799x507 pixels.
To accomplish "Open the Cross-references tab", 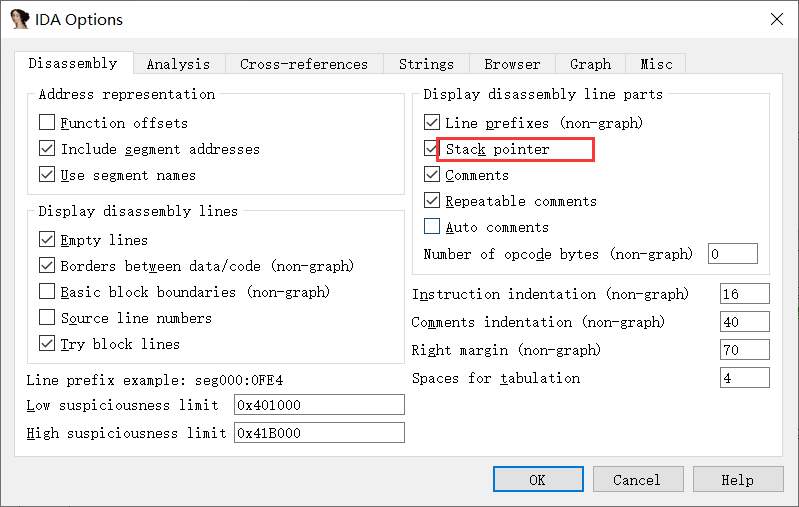I will click(x=304, y=64).
